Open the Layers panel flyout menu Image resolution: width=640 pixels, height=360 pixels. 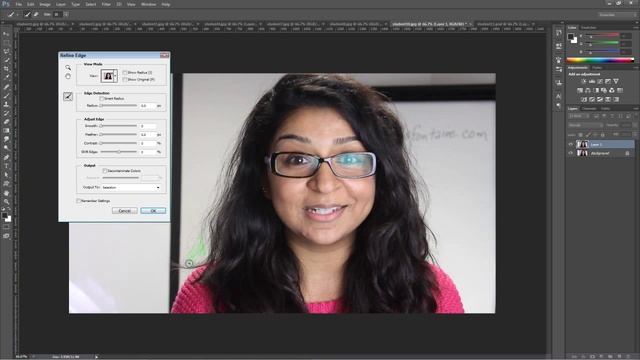636,109
